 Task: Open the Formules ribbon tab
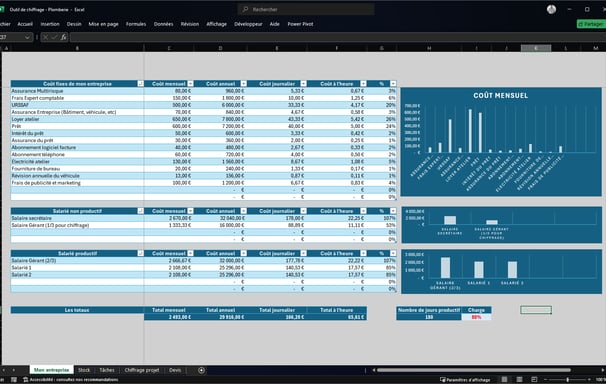tap(136, 24)
